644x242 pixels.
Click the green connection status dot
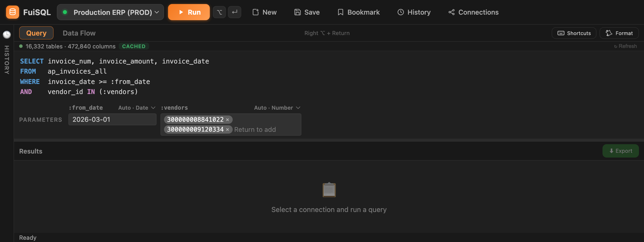[65, 12]
